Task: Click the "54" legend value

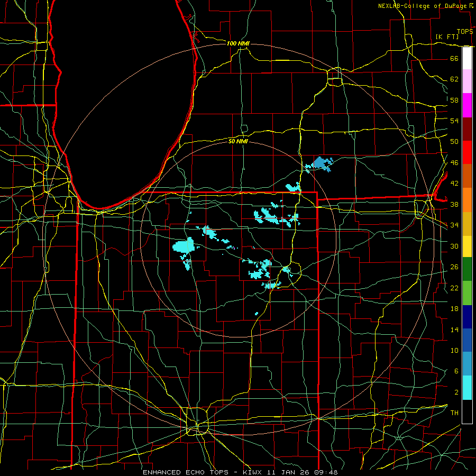Action: 454,121
